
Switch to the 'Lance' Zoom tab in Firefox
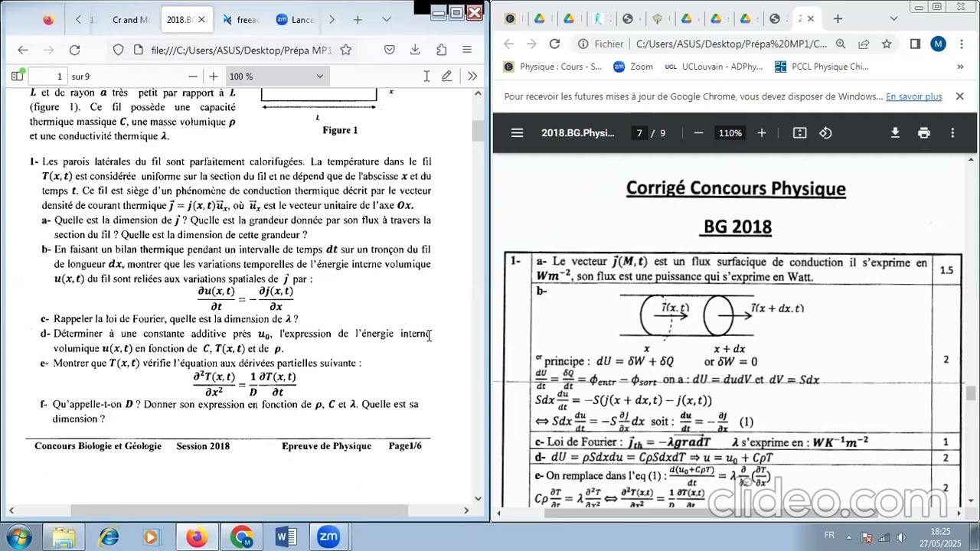point(295,20)
